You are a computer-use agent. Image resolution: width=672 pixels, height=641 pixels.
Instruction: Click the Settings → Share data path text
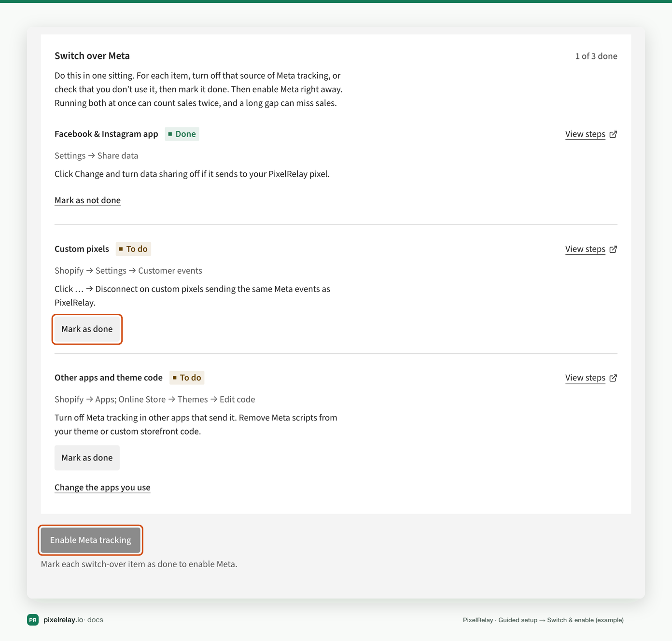tap(96, 156)
